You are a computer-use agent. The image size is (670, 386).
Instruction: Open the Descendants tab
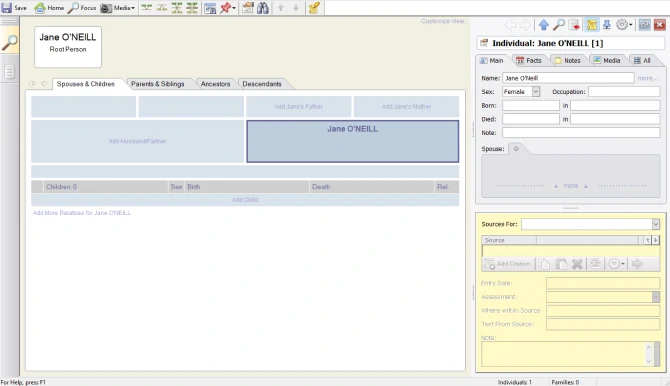[262, 84]
